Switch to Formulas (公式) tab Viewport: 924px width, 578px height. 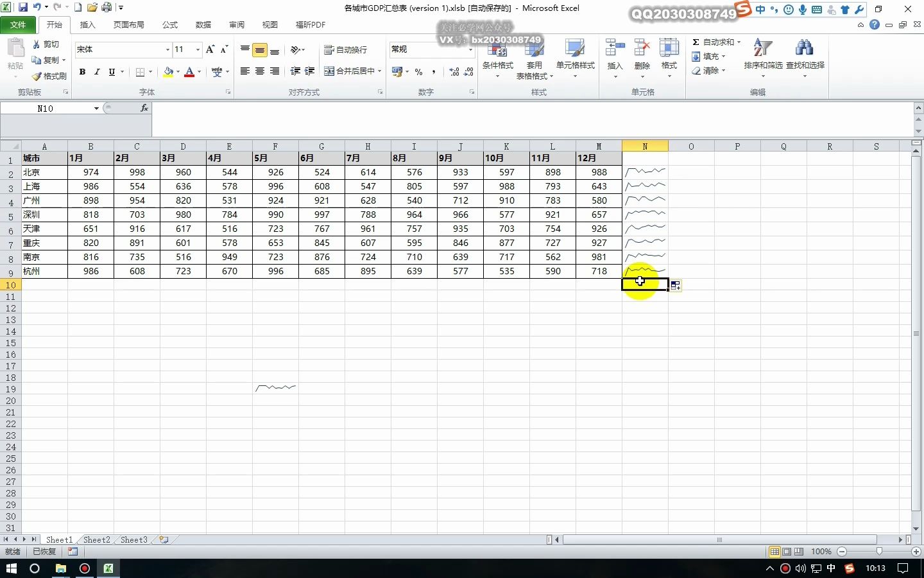[x=170, y=25]
